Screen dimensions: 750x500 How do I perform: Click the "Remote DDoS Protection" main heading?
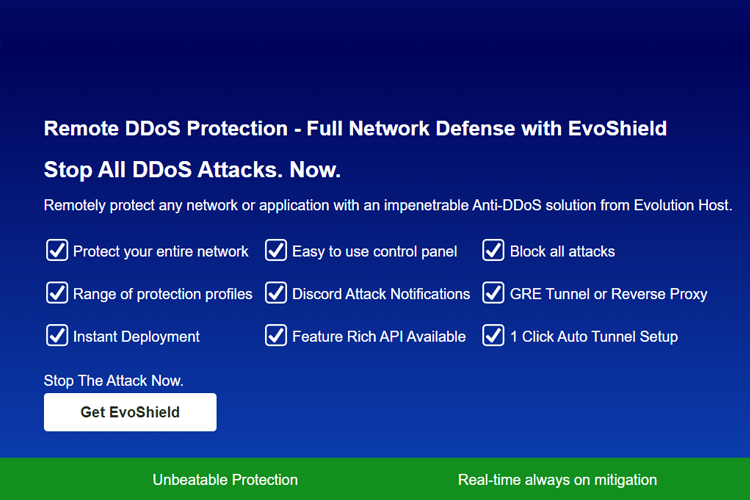tap(355, 129)
